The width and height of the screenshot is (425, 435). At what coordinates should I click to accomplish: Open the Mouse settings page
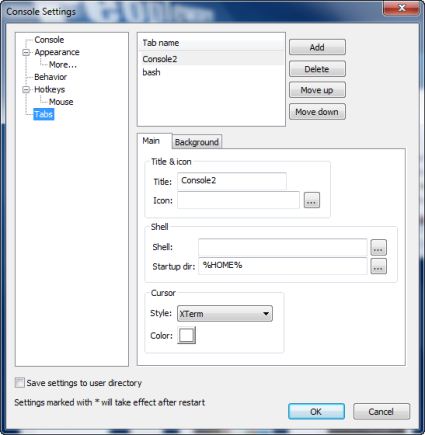61,102
